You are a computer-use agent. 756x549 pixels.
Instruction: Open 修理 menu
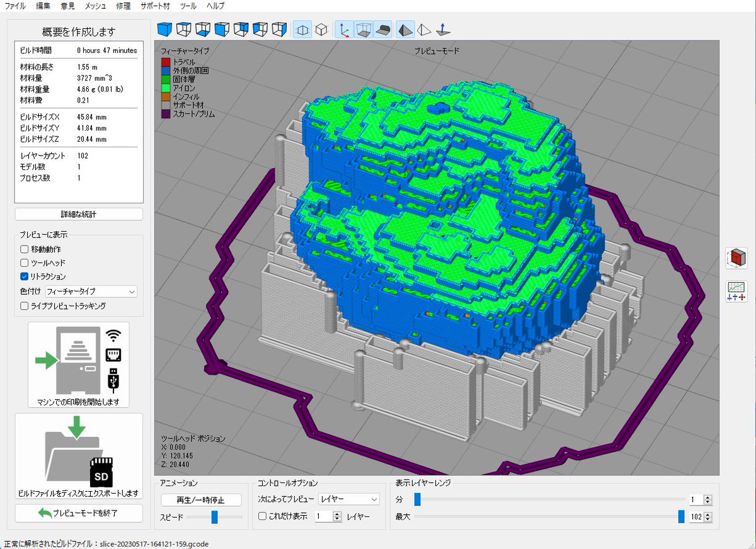click(x=123, y=6)
